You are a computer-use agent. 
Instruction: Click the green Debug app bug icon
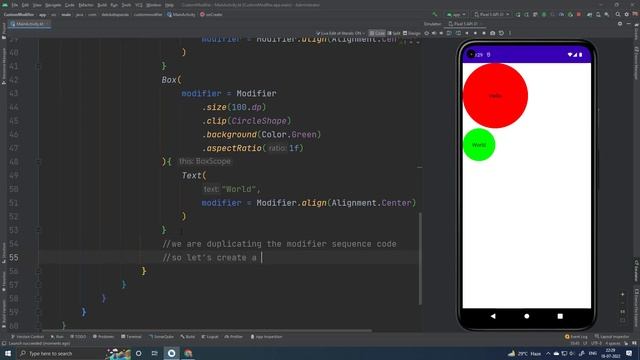pos(544,14)
